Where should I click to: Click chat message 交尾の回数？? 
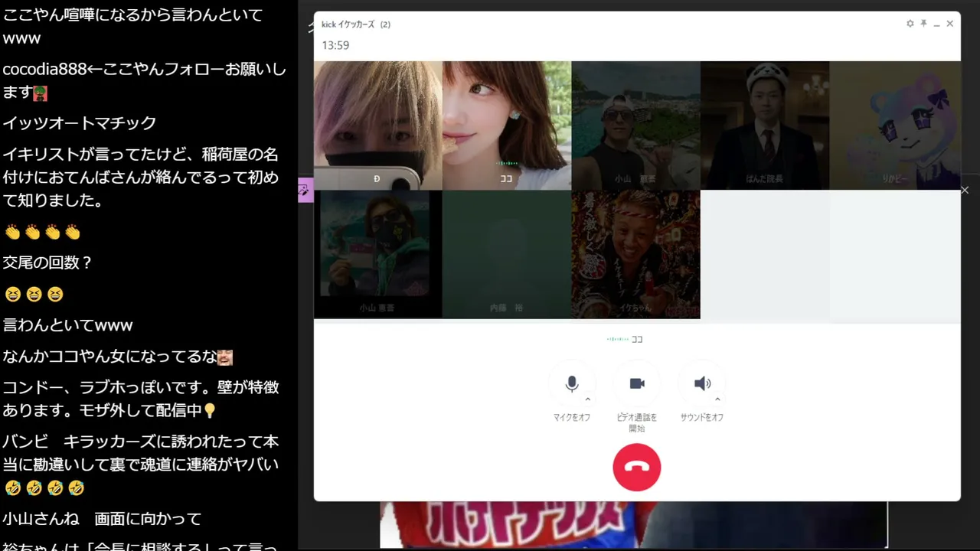point(47,262)
